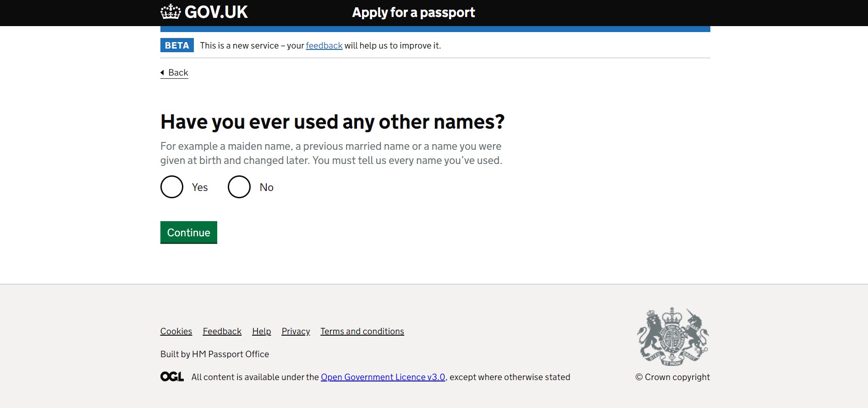Select the No radio button
The image size is (868, 408).
[239, 187]
